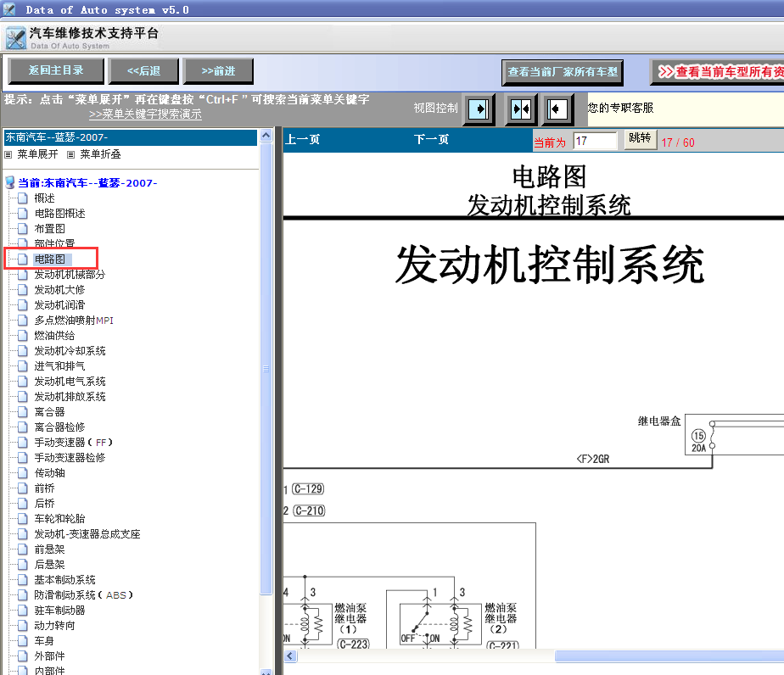Open the 布置图 tree item

(x=49, y=229)
